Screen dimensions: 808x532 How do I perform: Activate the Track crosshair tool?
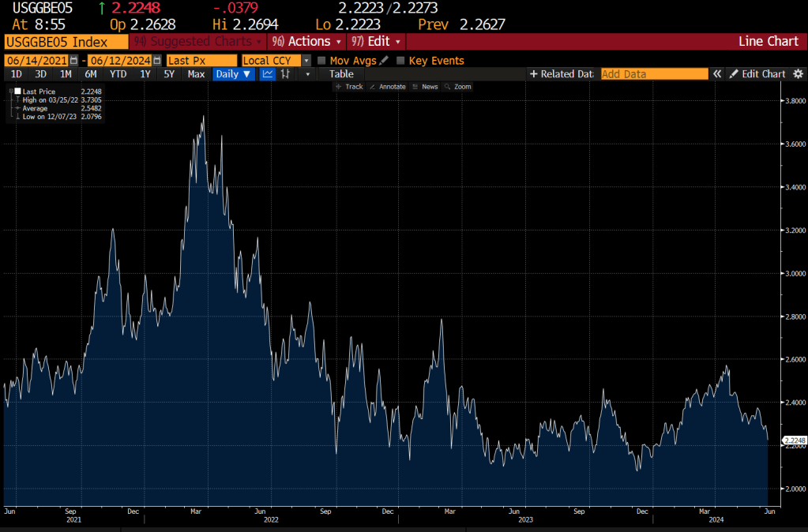tap(349, 87)
